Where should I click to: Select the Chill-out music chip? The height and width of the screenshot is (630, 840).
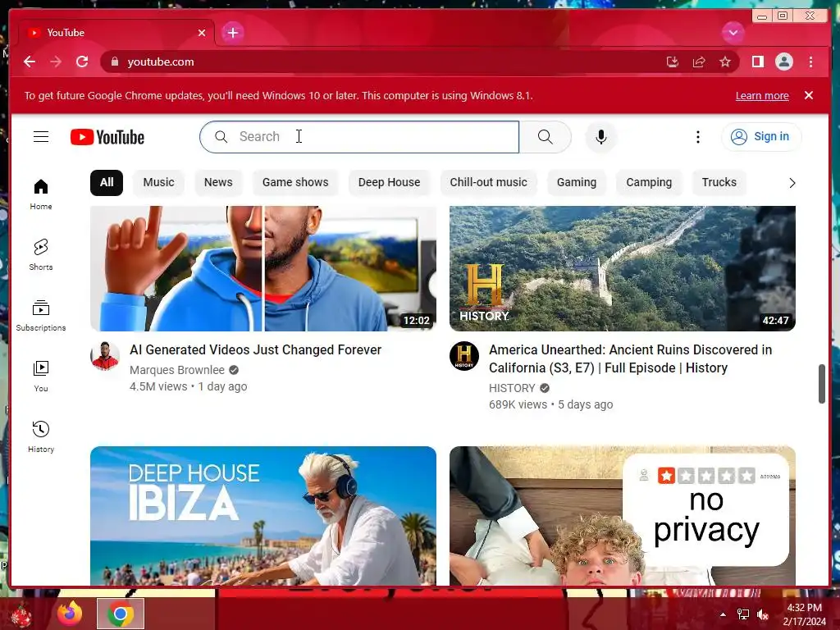click(489, 183)
